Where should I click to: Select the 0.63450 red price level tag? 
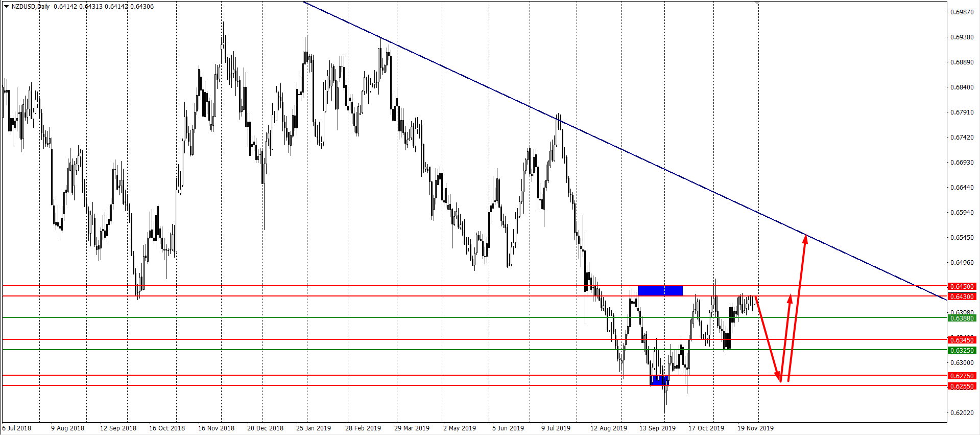(962, 340)
